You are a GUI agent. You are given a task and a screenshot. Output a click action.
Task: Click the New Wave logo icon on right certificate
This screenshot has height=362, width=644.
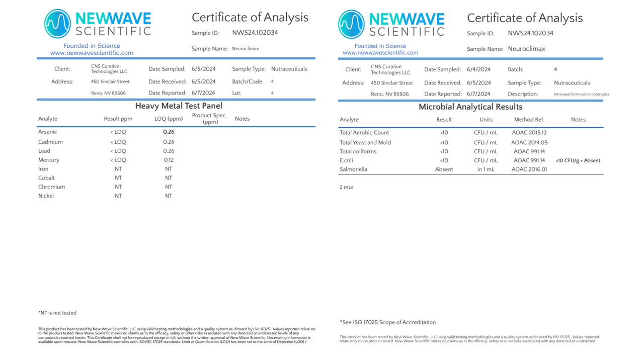351,24
